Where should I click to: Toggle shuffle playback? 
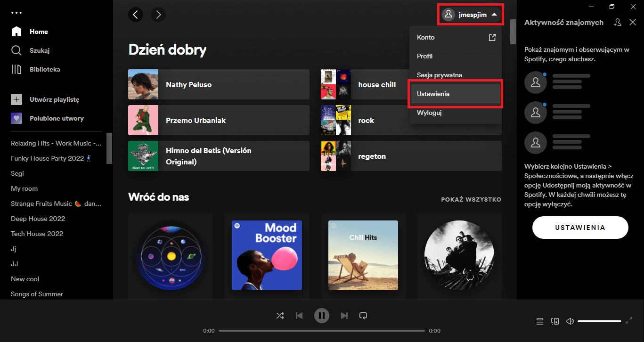pos(280,316)
